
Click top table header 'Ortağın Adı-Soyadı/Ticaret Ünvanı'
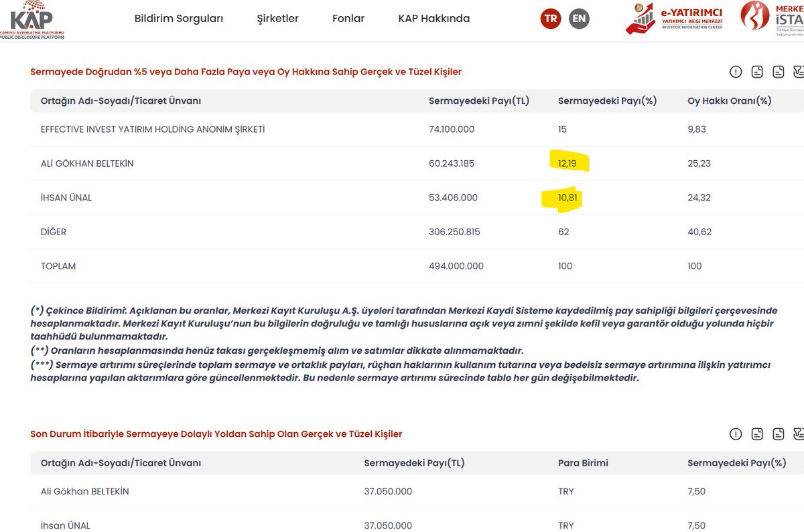point(121,101)
